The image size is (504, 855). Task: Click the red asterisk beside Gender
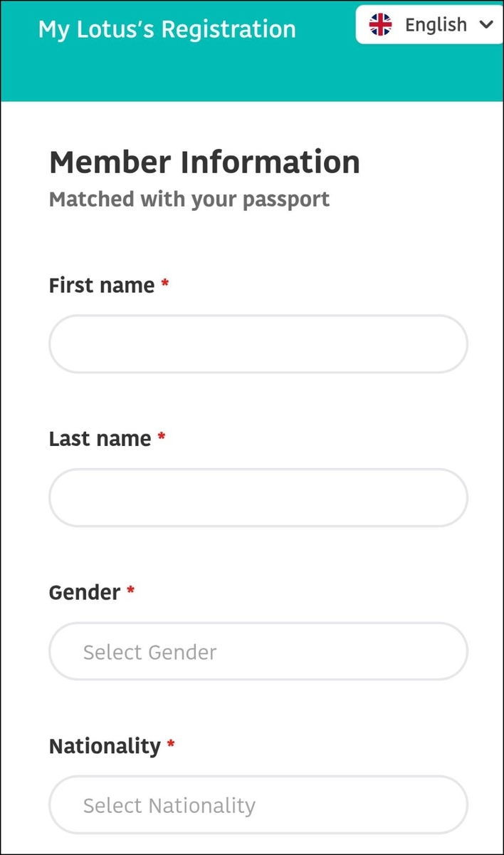[130, 590]
